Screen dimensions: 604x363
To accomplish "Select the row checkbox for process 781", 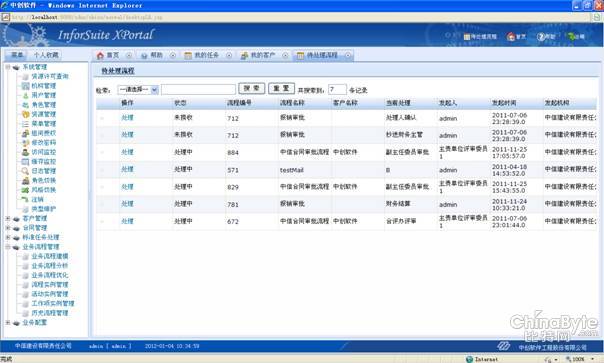I will click(x=102, y=204).
